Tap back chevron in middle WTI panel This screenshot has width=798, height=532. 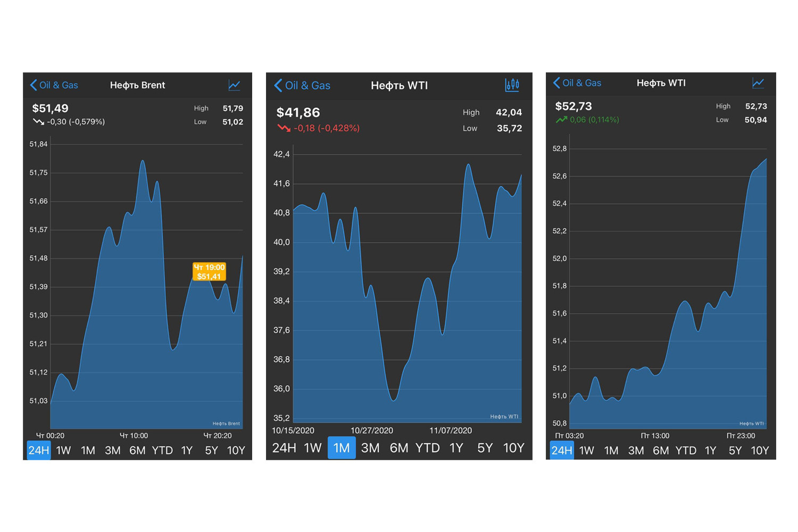point(278,86)
